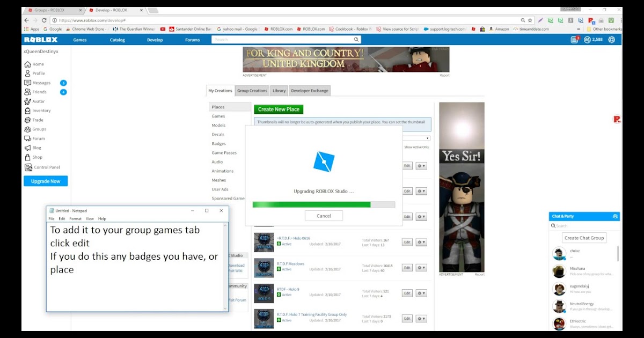Click the green Active icon for R.T.D.F.Meadows

[279, 269]
